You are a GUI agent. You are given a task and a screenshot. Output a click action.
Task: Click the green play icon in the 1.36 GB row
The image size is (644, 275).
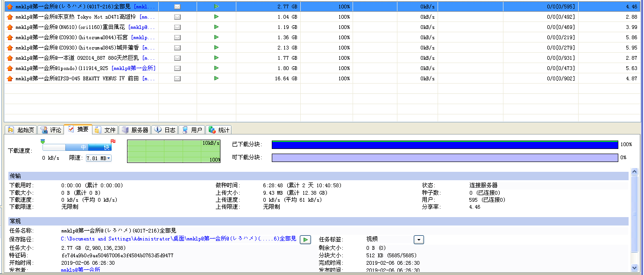[x=216, y=37]
